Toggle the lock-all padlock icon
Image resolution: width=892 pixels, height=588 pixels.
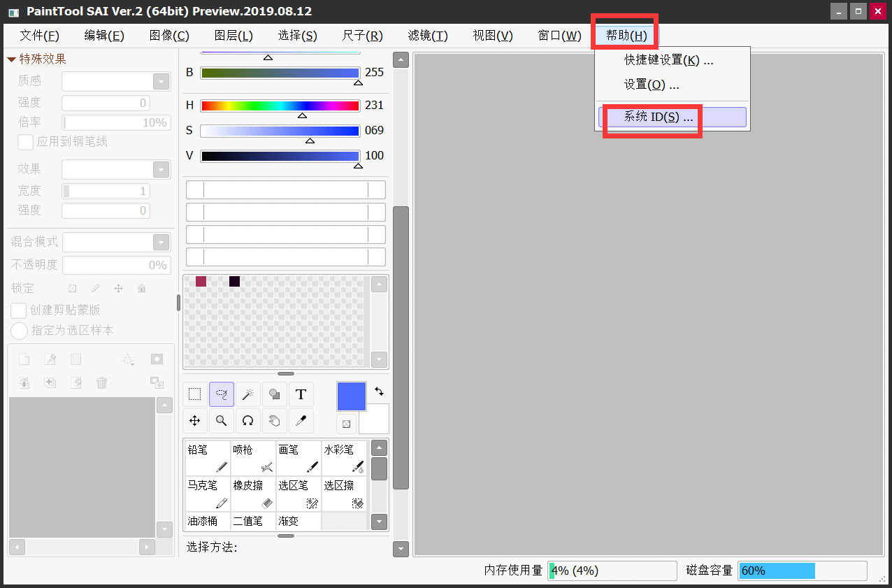tap(141, 288)
